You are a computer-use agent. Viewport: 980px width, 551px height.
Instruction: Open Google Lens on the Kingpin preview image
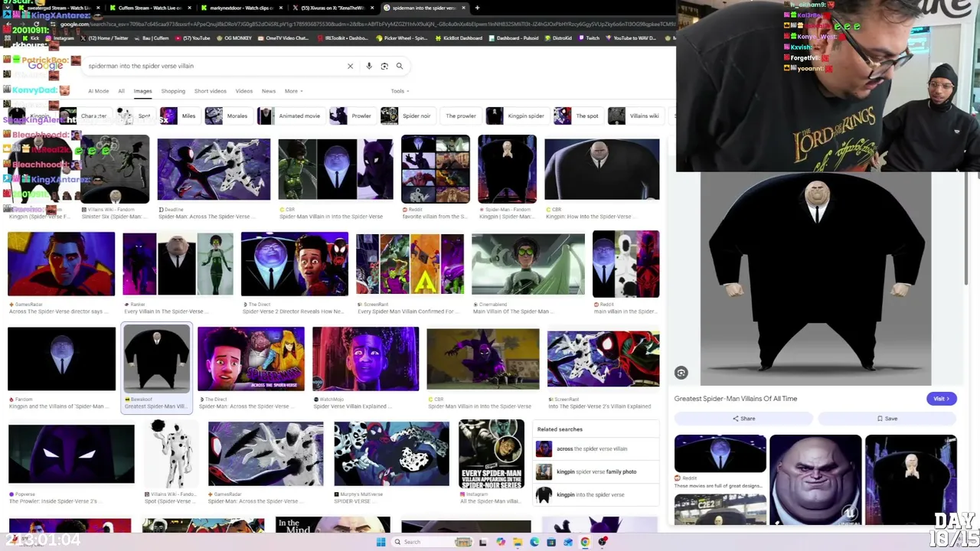pyautogui.click(x=681, y=373)
